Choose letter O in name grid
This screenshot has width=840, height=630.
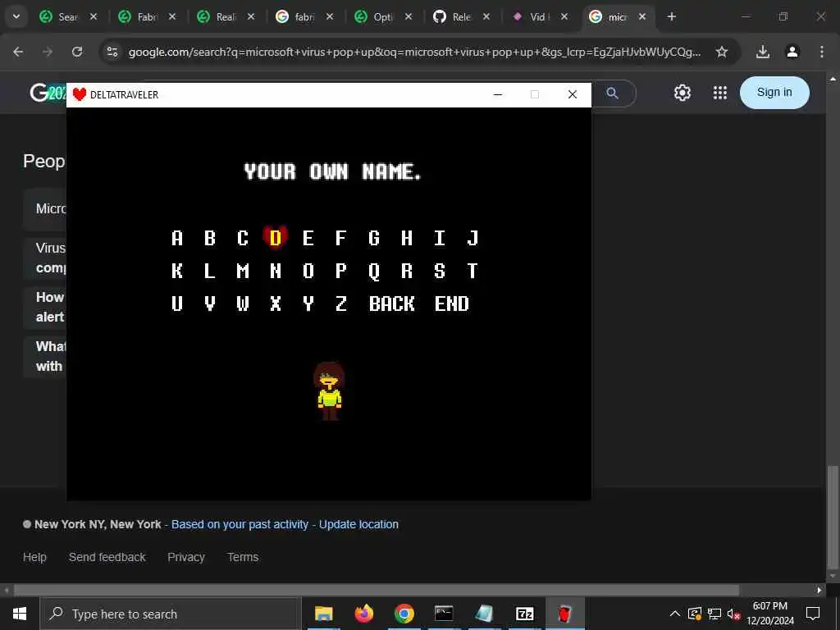coord(308,271)
